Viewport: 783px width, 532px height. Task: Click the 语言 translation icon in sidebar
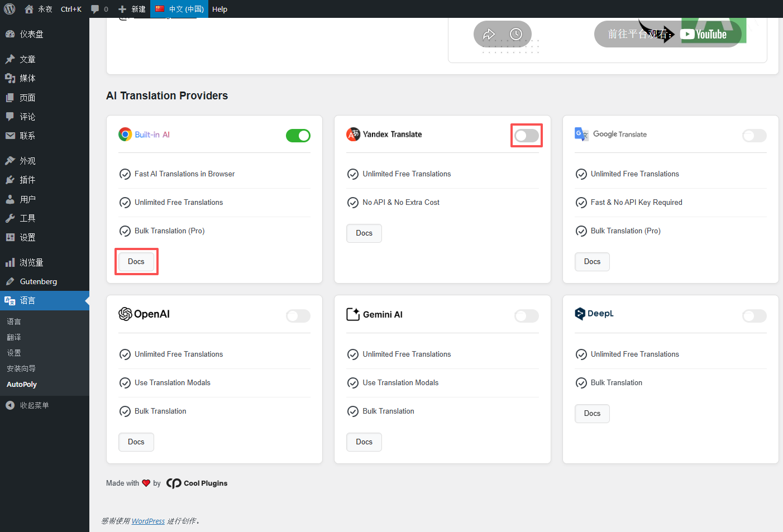click(10, 300)
